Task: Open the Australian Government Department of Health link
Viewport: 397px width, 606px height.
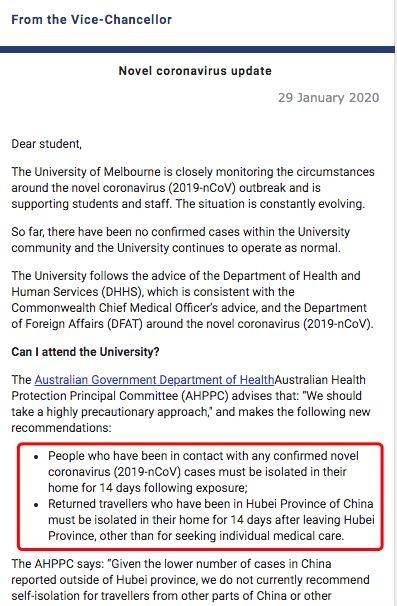Action: click(x=154, y=380)
